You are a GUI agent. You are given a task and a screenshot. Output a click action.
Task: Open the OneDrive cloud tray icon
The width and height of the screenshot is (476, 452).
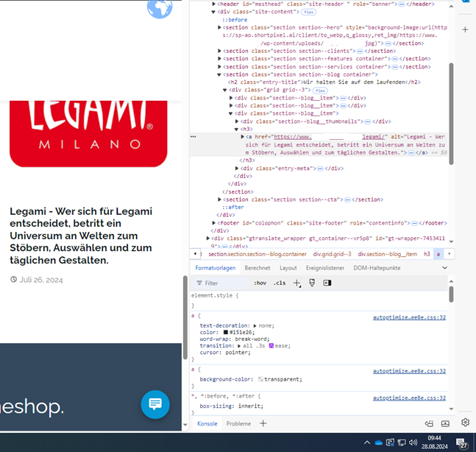(x=379, y=442)
